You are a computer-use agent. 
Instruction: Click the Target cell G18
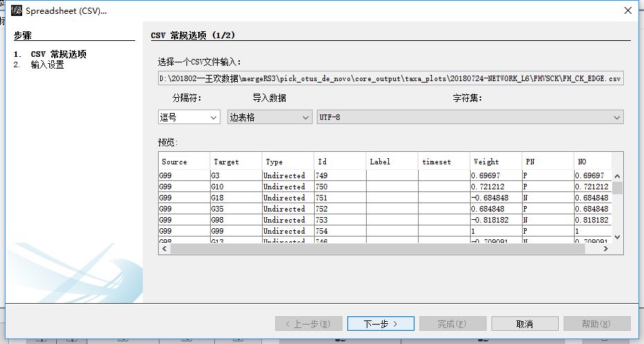coord(236,198)
